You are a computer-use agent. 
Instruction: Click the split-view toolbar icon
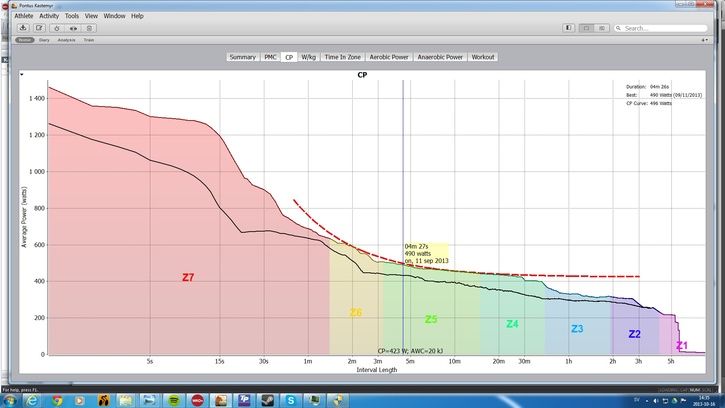click(74, 28)
